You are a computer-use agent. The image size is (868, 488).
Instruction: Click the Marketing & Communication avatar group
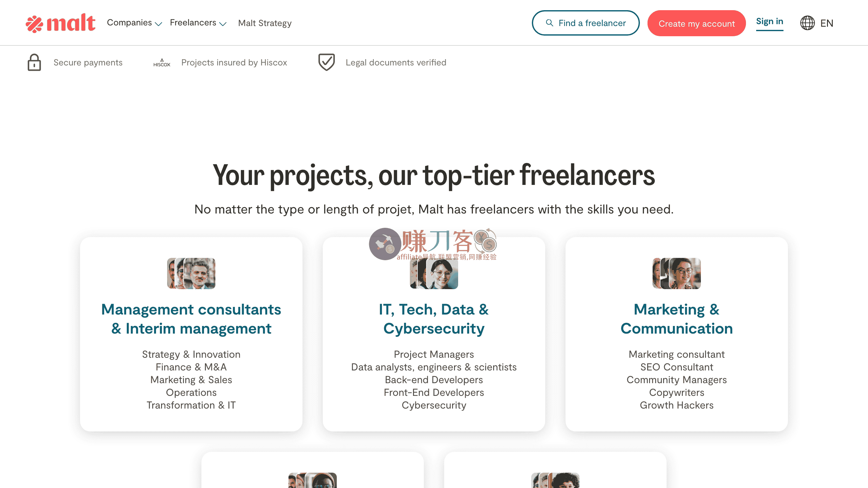[x=676, y=273]
